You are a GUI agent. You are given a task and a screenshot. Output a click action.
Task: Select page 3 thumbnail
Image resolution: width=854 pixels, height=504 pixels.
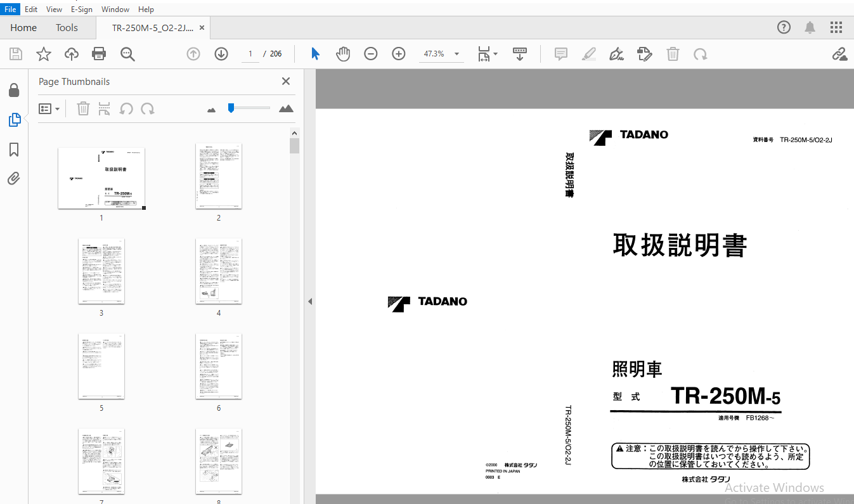(101, 271)
